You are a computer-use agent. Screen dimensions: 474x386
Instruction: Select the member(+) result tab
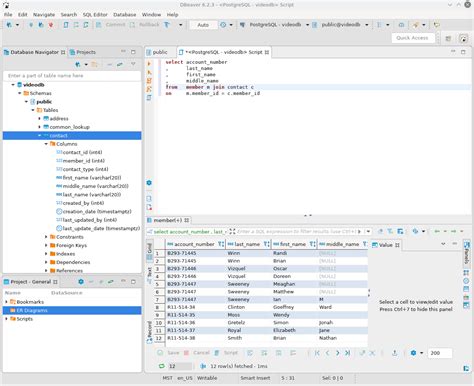pos(168,220)
